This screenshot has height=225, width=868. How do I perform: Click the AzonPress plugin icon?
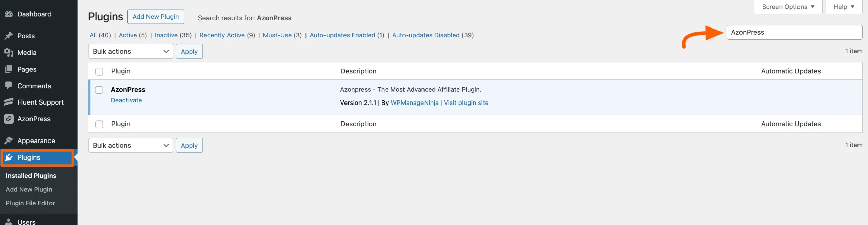click(x=8, y=119)
